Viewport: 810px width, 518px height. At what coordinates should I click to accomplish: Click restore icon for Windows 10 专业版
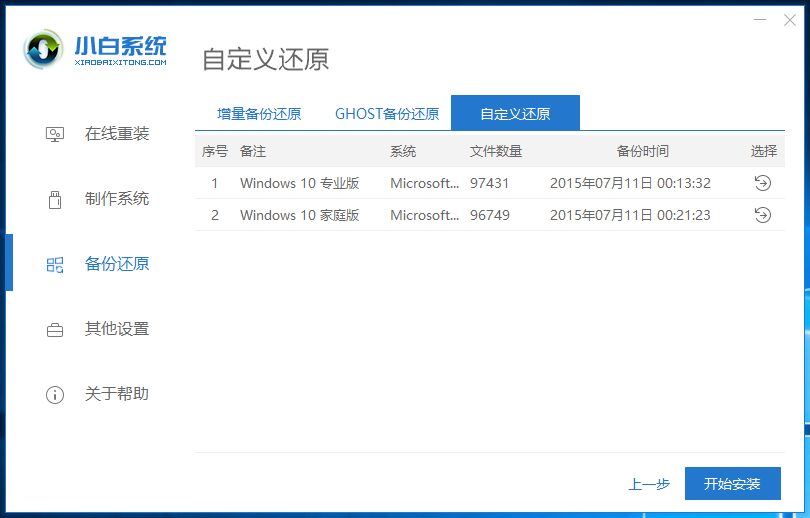click(762, 183)
